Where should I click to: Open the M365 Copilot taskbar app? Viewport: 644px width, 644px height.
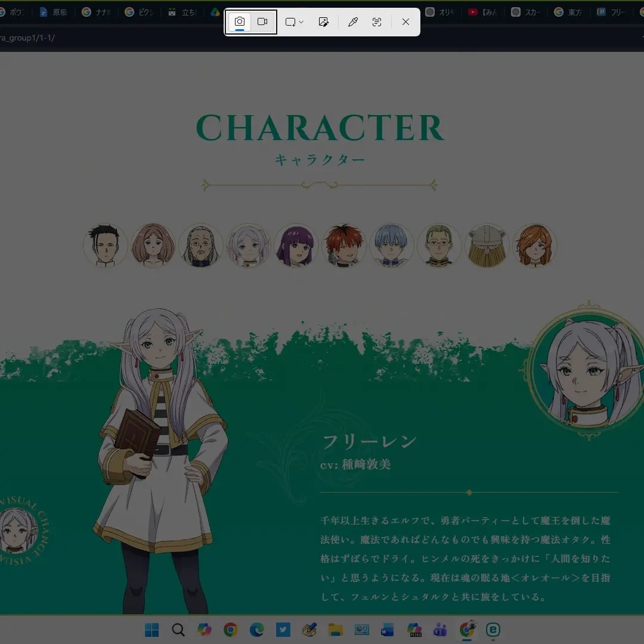414,630
